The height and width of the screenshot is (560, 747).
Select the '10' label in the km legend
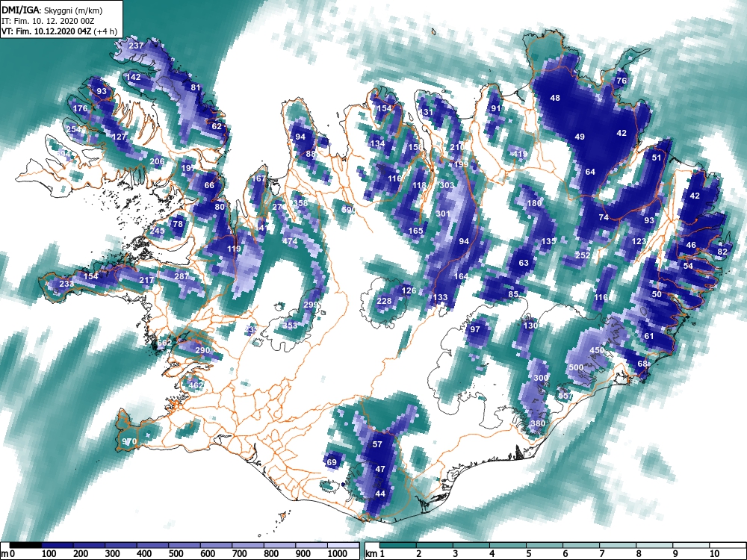[714, 554]
